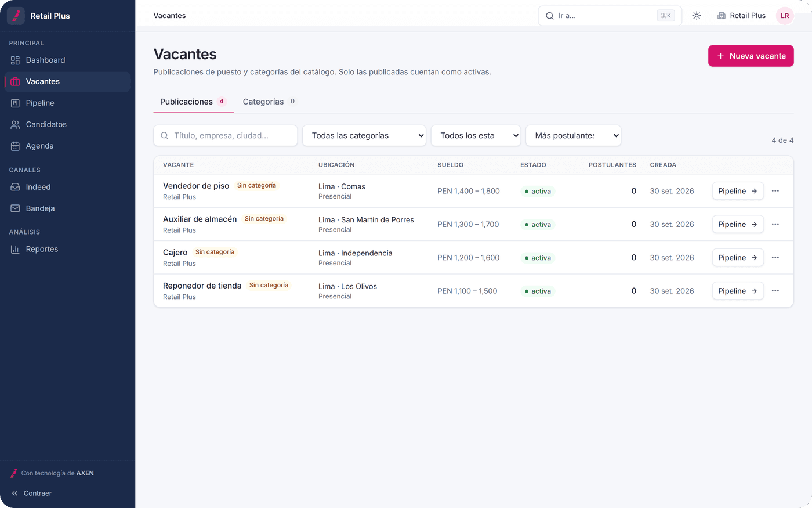The image size is (812, 508).
Task: Open the Todos los estados filter dropdown
Action: click(x=476, y=136)
